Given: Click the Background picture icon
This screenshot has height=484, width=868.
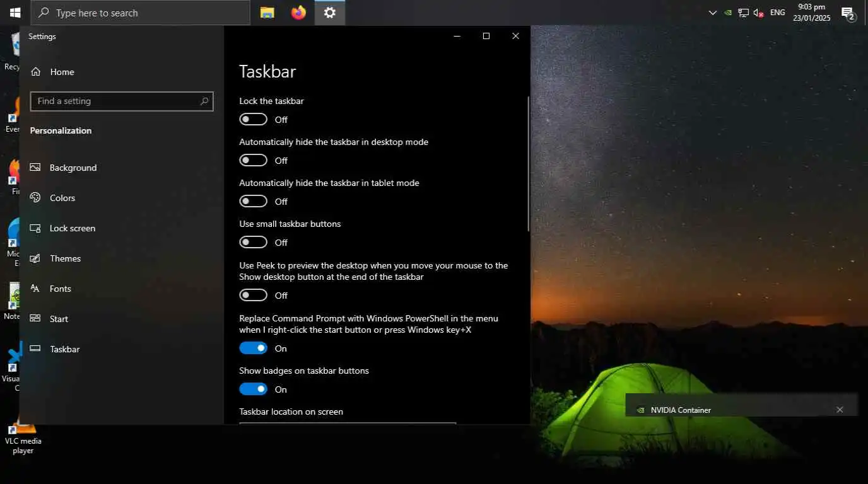Looking at the screenshot, I should 36,168.
